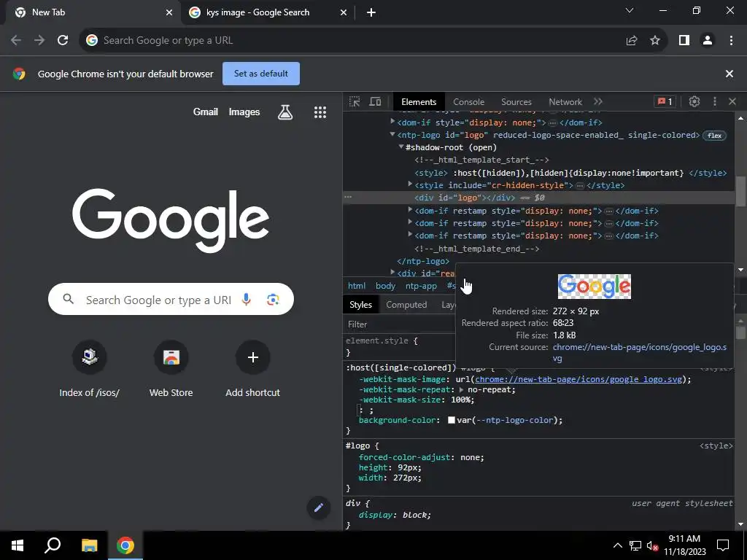This screenshot has height=560, width=747.
Task: Go back to previous page
Action: coord(16,41)
